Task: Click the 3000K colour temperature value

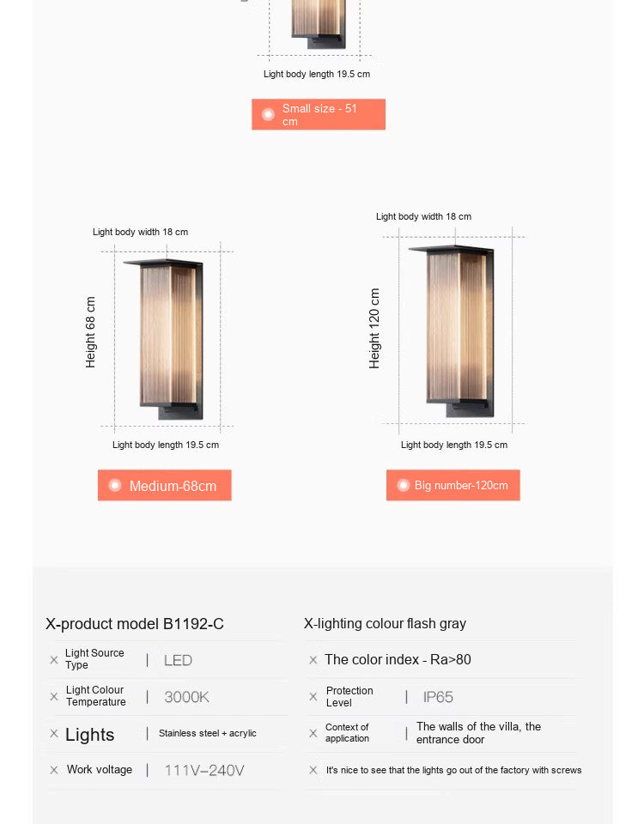Action: click(186, 697)
